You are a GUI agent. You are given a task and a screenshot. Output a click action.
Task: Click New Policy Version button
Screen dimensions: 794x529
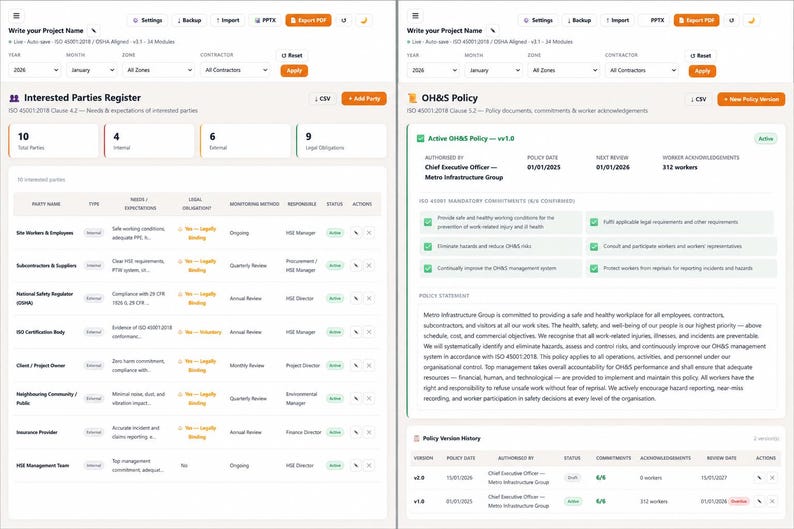coord(751,99)
